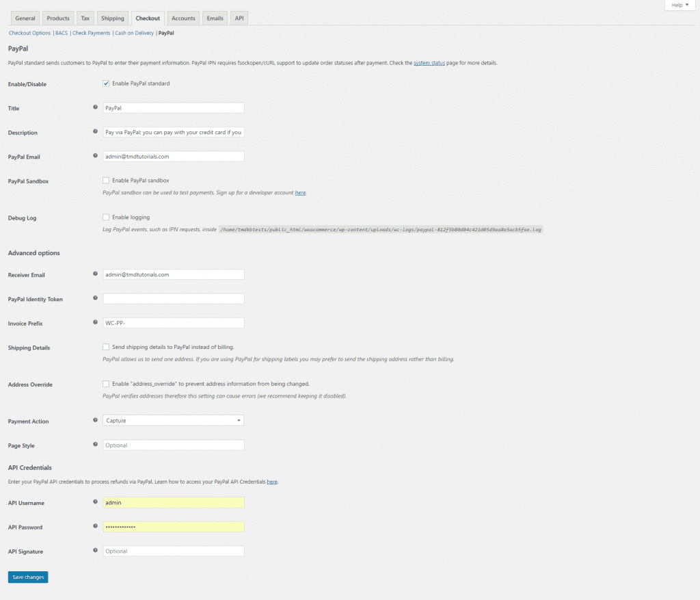Image resolution: width=700 pixels, height=600 pixels.
Task: Open the Emails settings tab
Action: 215,18
